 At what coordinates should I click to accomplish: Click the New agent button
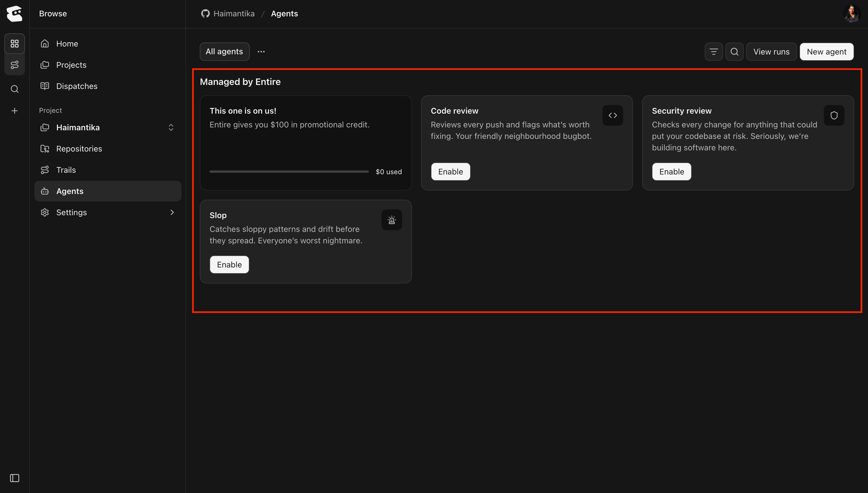[x=826, y=52]
